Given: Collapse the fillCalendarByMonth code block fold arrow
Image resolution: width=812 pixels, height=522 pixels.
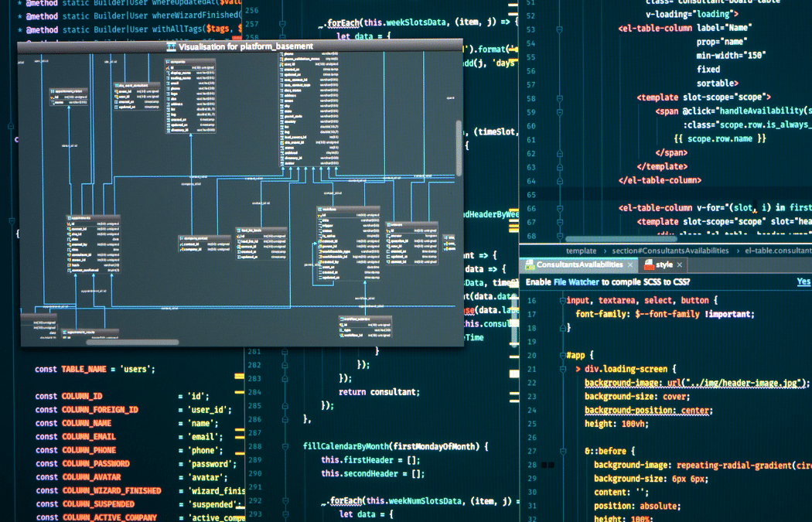Looking at the screenshot, I should tap(285, 445).
